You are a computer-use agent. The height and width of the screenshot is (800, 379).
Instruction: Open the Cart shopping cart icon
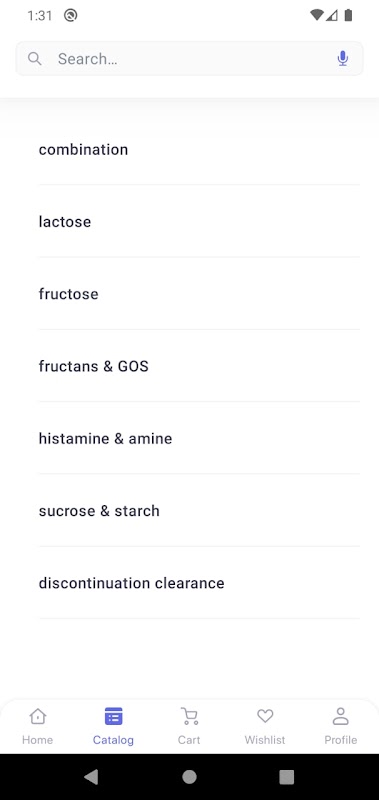coord(189,716)
